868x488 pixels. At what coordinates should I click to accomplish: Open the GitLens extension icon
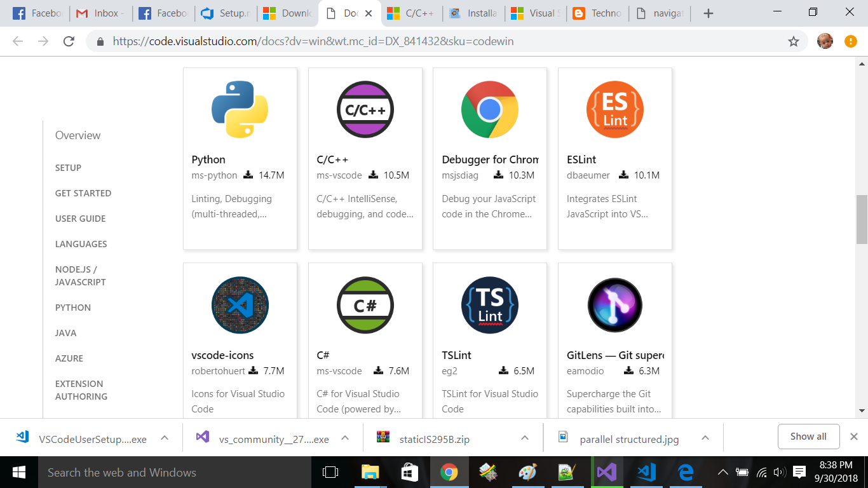[x=614, y=305]
